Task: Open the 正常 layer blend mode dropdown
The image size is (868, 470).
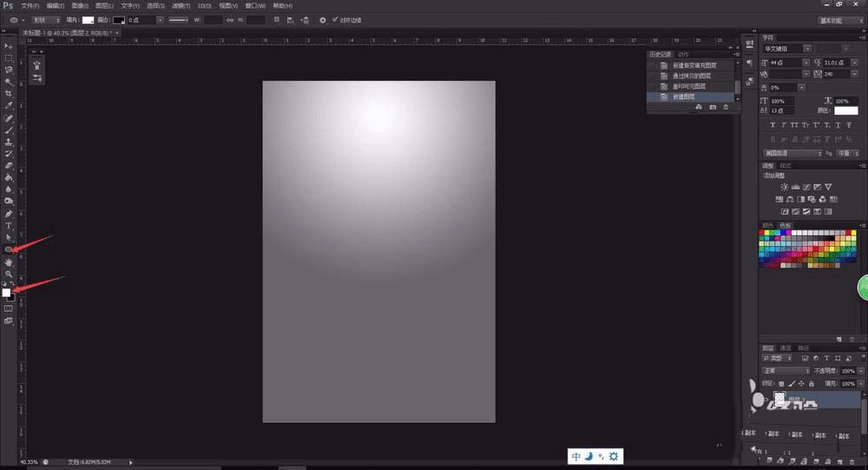Action: point(785,370)
